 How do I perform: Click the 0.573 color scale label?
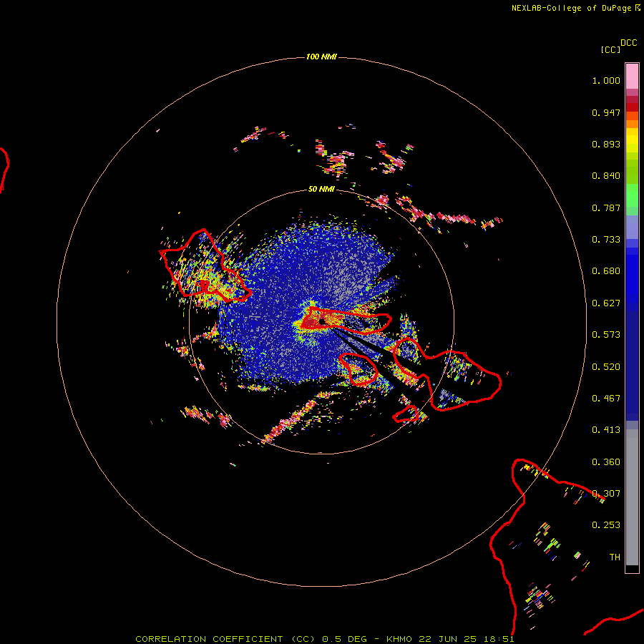(x=606, y=335)
